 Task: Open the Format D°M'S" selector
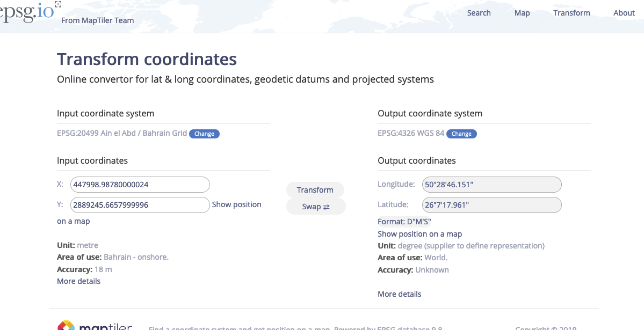coord(404,221)
